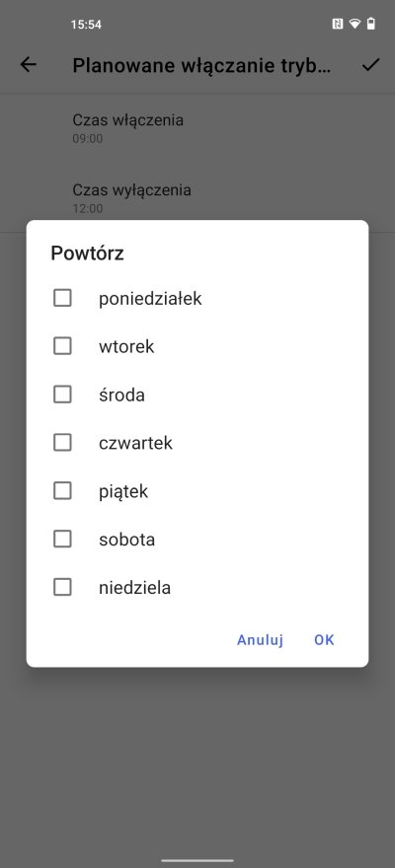Viewport: 395px width, 868px height.
Task: Tap the NFC status bar icon
Action: click(338, 24)
